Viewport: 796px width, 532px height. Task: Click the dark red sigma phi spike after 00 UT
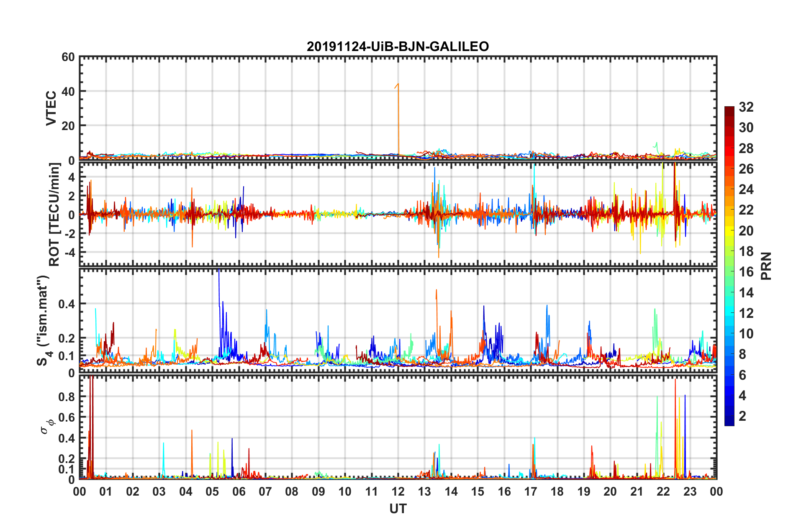point(91,427)
